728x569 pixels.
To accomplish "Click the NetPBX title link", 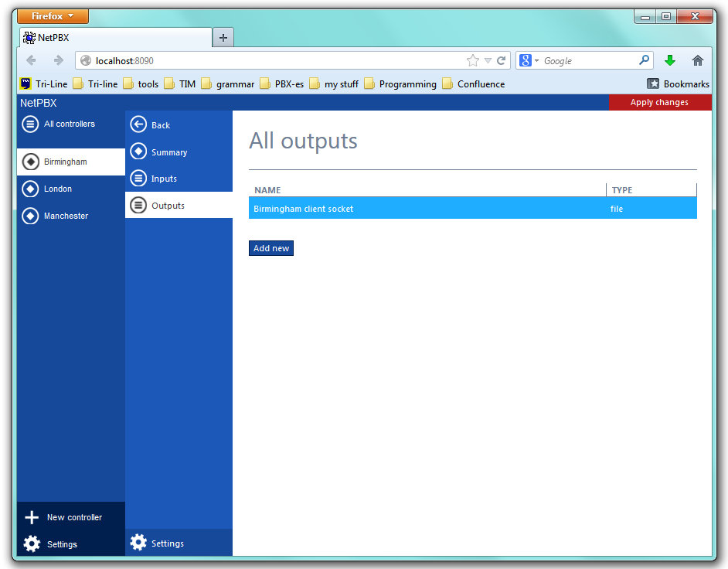I will 38,103.
